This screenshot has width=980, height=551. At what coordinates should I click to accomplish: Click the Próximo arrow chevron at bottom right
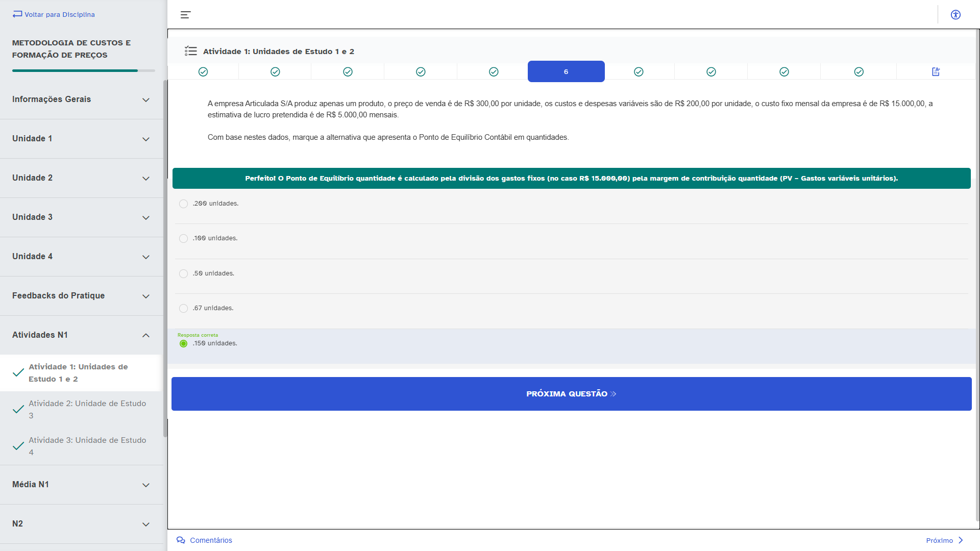point(961,540)
